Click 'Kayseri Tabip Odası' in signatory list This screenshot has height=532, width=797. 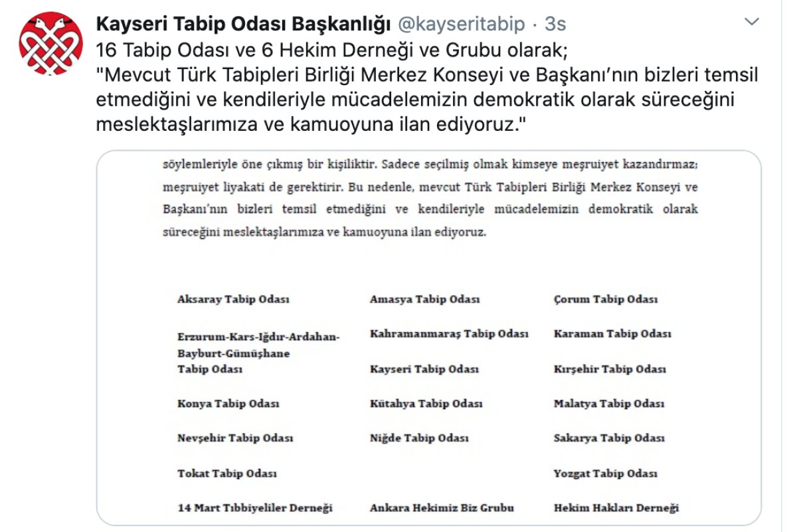(x=424, y=369)
